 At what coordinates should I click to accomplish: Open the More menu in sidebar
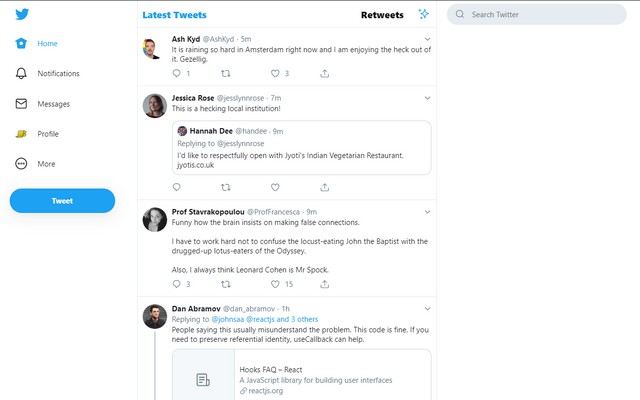coord(46,164)
